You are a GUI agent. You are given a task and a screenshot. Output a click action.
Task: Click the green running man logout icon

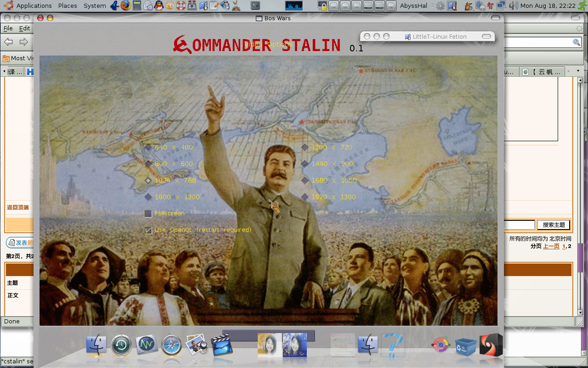click(x=583, y=6)
